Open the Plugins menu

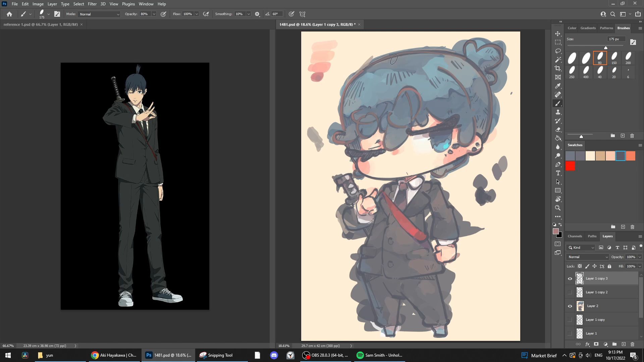point(128,4)
